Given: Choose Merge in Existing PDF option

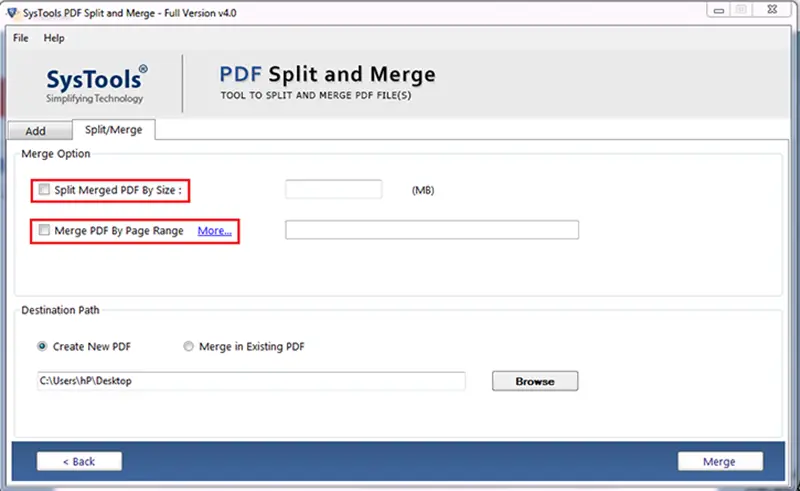Looking at the screenshot, I should click(188, 346).
